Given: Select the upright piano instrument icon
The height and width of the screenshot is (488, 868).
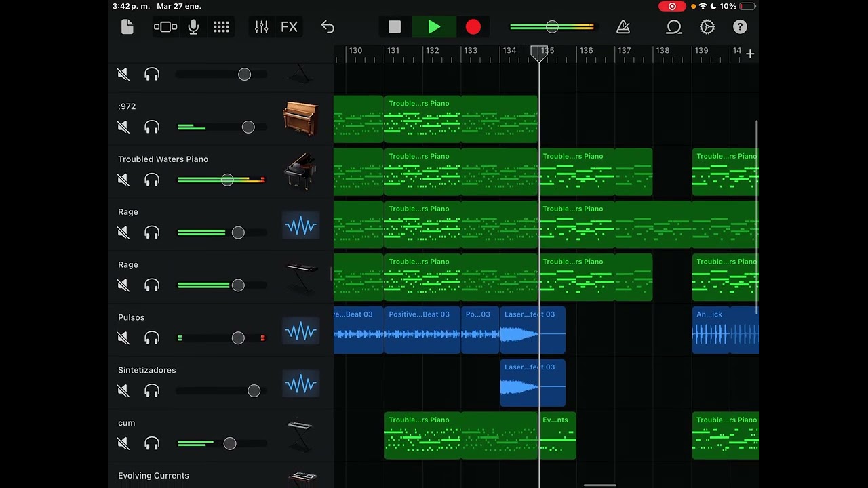Looking at the screenshot, I should pyautogui.click(x=300, y=119).
